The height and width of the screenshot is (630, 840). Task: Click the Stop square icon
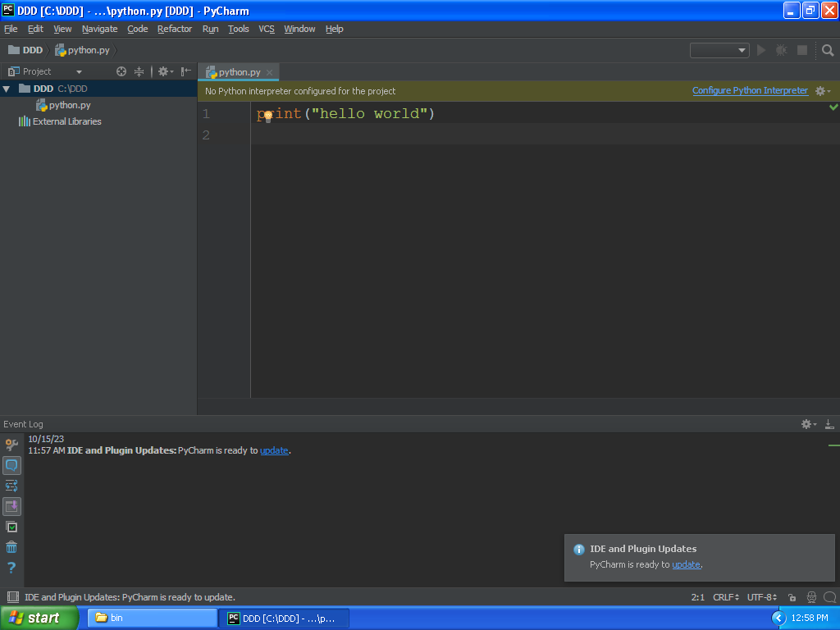[802, 50]
